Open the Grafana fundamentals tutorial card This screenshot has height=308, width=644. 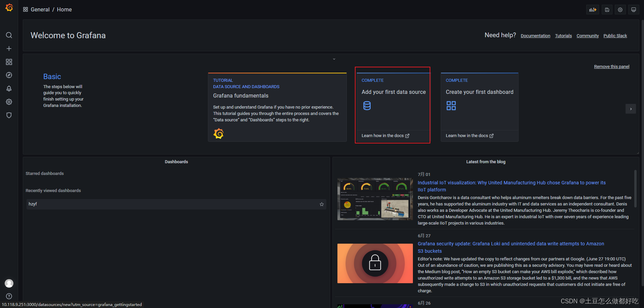click(277, 107)
